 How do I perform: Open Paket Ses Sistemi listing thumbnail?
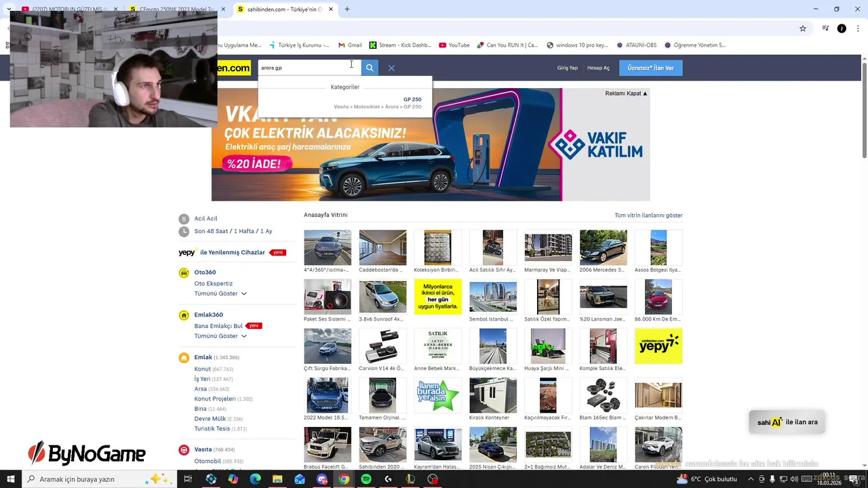pyautogui.click(x=328, y=297)
